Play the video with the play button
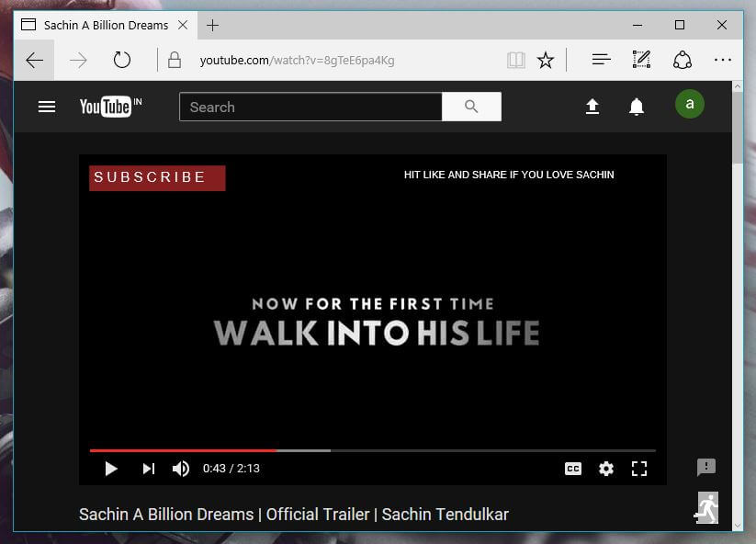Screen dimensions: 756x544 (111, 469)
